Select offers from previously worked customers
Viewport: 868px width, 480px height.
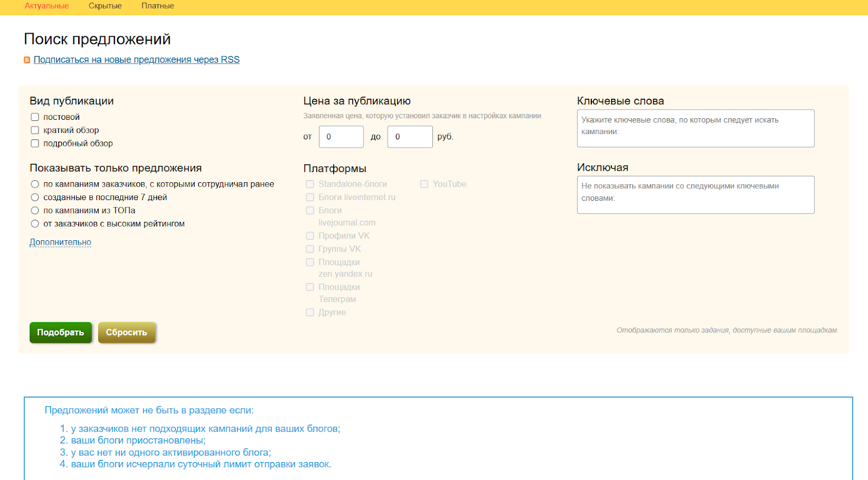click(35, 184)
